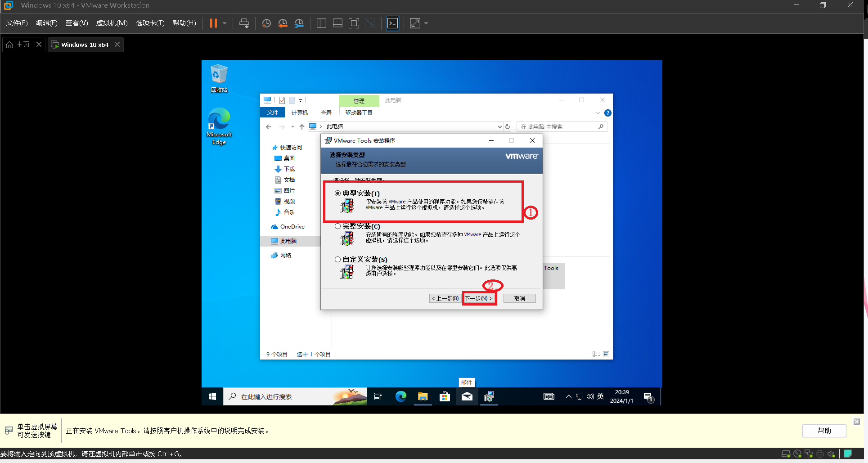868x463 pixels.
Task: Click the send Ctrl+Alt+Del toolbar icon
Action: coord(244,23)
